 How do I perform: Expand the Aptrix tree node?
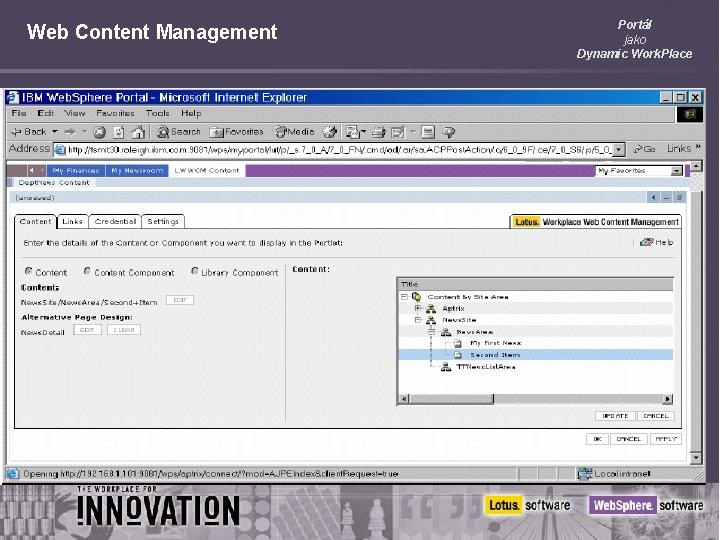tap(418, 308)
